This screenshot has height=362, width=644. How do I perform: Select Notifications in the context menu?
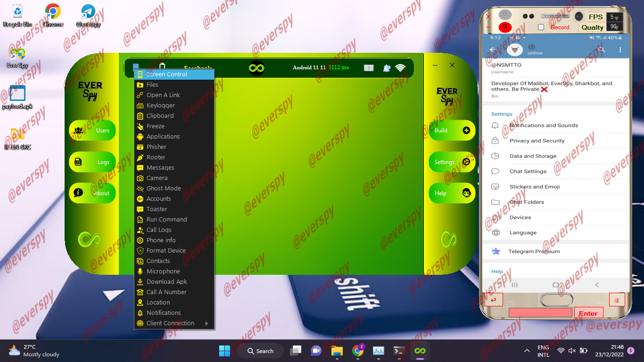pyautogui.click(x=174, y=313)
